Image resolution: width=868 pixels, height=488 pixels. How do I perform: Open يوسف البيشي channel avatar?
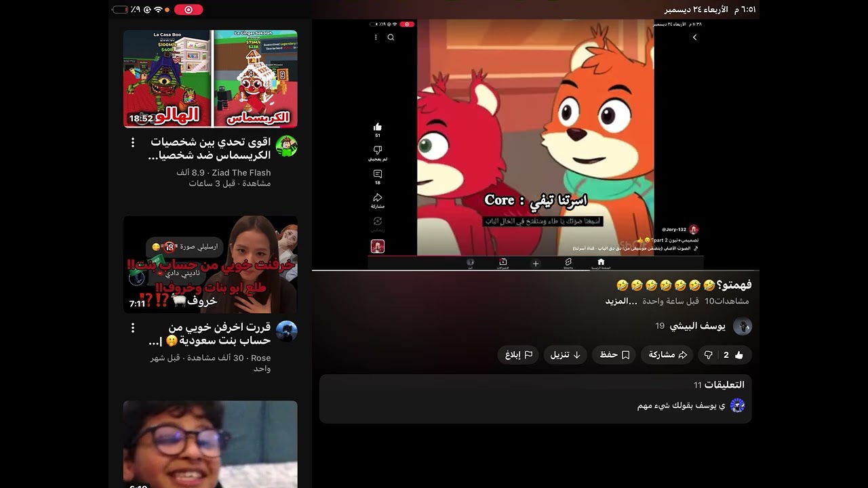tap(743, 327)
